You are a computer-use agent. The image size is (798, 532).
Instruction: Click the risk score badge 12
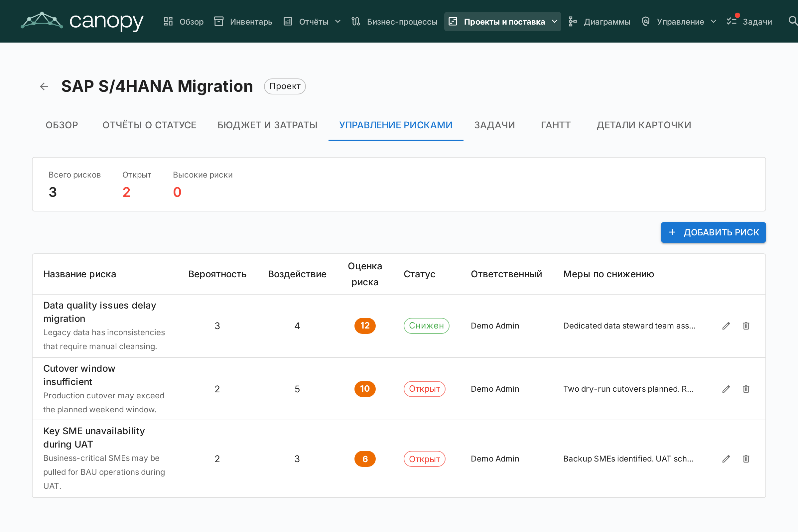365,326
